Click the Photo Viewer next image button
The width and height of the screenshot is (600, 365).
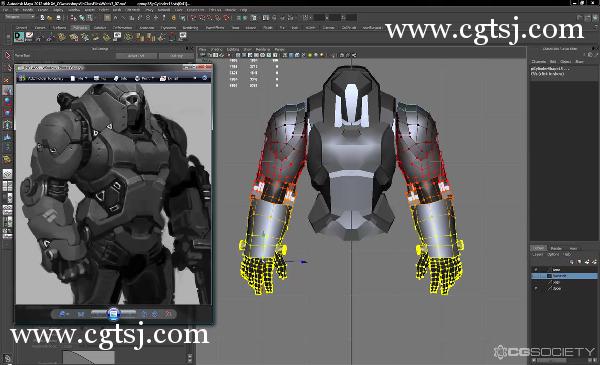[129, 314]
